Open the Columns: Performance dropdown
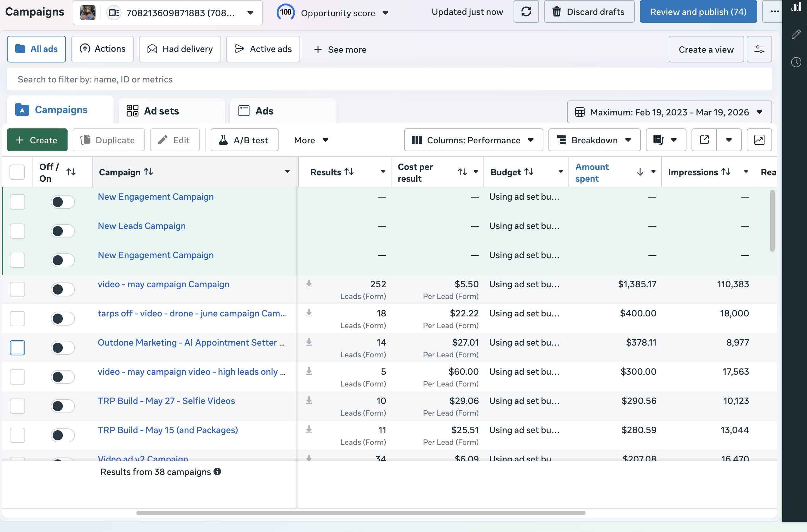The width and height of the screenshot is (807, 532). pyautogui.click(x=473, y=140)
